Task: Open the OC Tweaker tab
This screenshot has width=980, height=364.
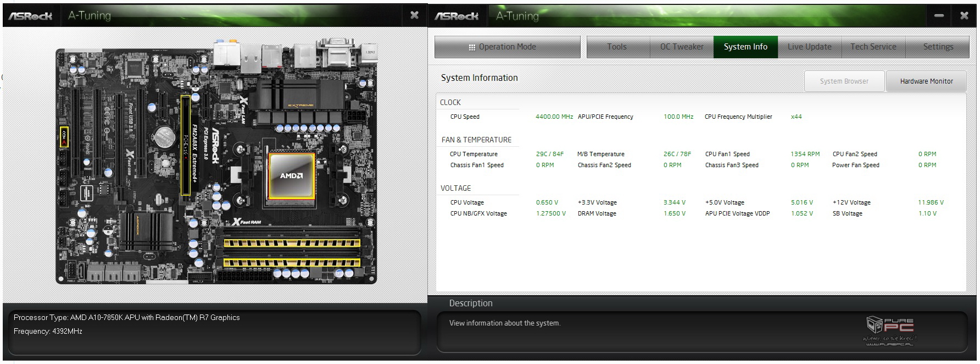Action: pos(682,47)
